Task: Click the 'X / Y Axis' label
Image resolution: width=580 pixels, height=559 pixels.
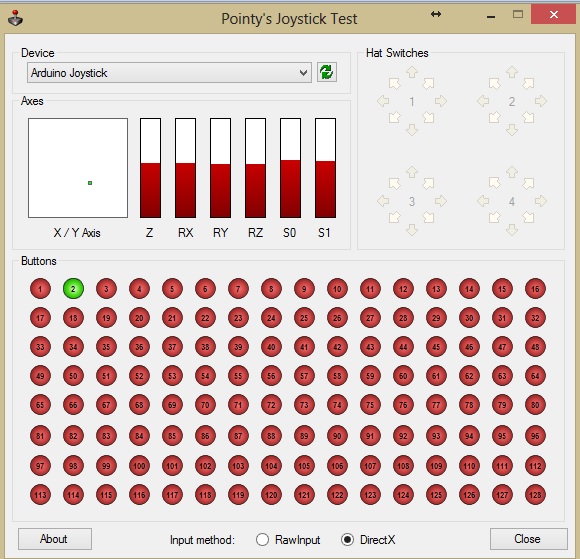Action: (x=77, y=233)
